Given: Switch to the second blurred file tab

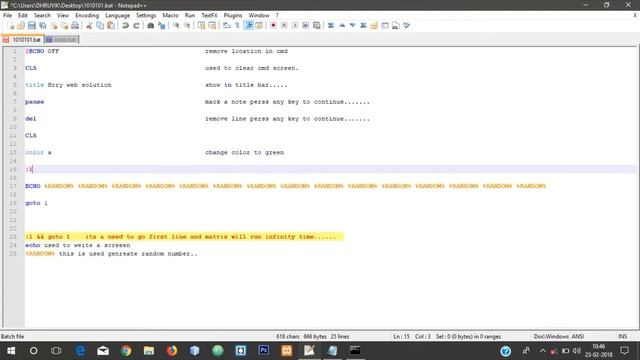Looking at the screenshot, I should pos(62,40).
